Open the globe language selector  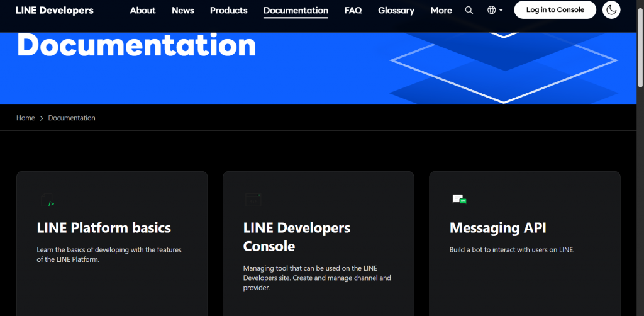pos(494,10)
